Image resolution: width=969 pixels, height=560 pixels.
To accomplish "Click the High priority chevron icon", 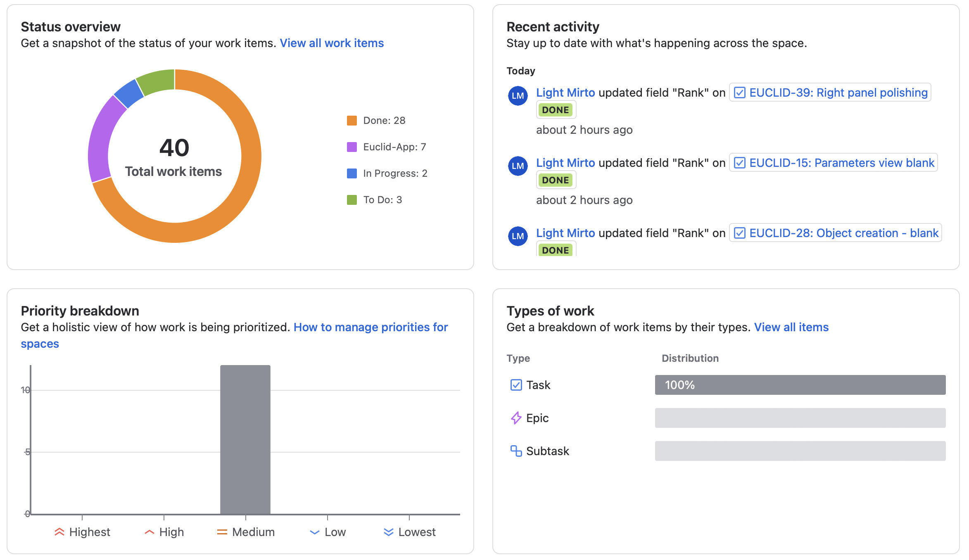I will (150, 532).
